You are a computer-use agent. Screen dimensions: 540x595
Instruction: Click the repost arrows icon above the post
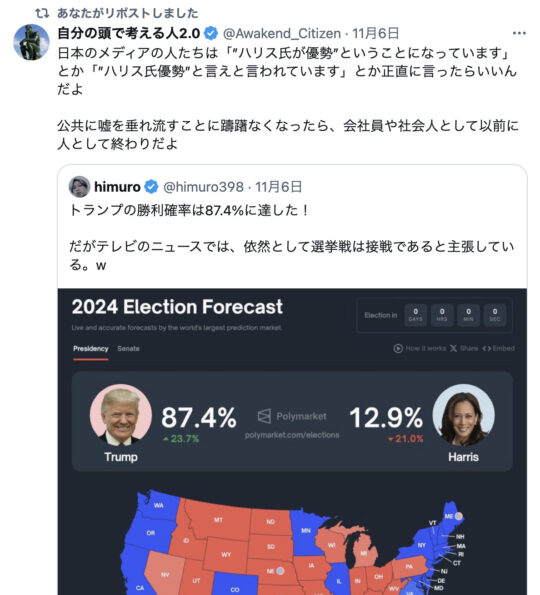42,13
